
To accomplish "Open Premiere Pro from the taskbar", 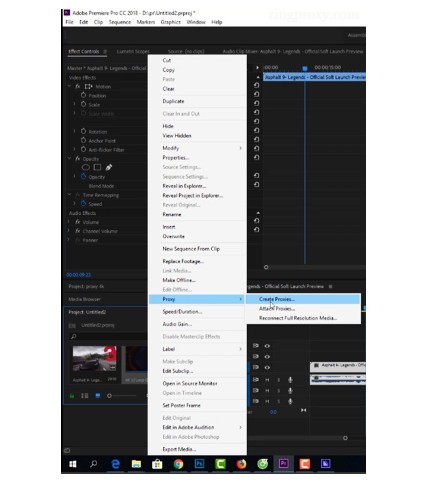I will tap(283, 464).
